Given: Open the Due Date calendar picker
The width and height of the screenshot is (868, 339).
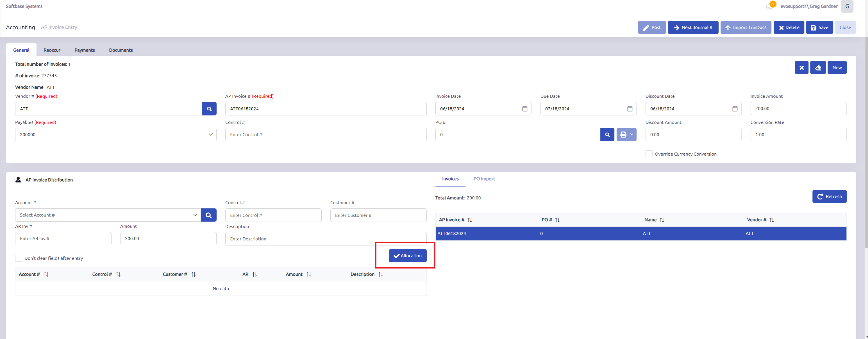Looking at the screenshot, I should click(630, 108).
